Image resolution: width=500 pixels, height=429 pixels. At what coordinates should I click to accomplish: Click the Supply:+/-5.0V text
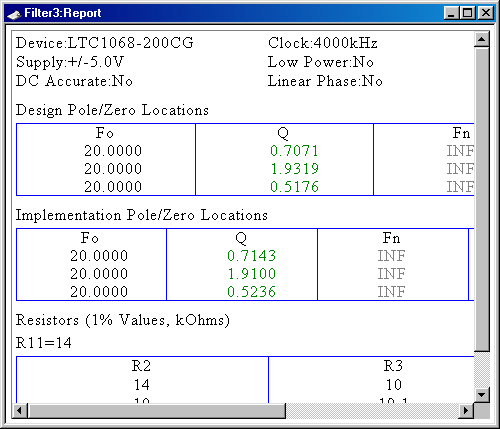pos(70,62)
